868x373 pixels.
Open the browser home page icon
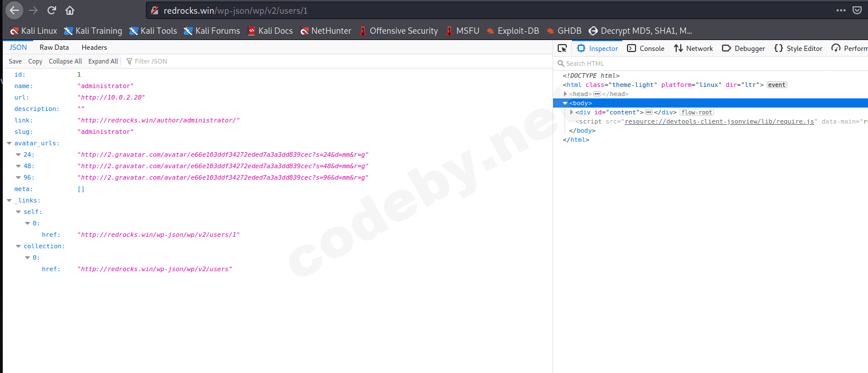point(70,10)
